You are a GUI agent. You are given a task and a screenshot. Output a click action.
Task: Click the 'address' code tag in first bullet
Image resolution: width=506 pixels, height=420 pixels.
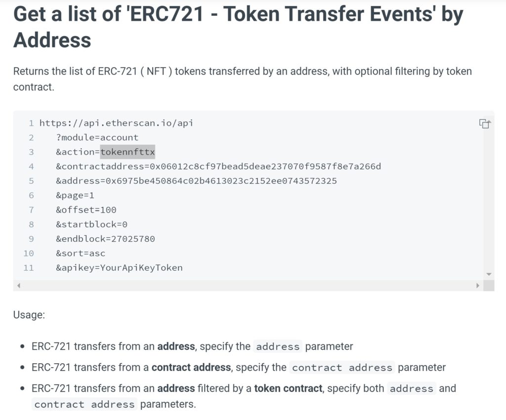point(278,346)
